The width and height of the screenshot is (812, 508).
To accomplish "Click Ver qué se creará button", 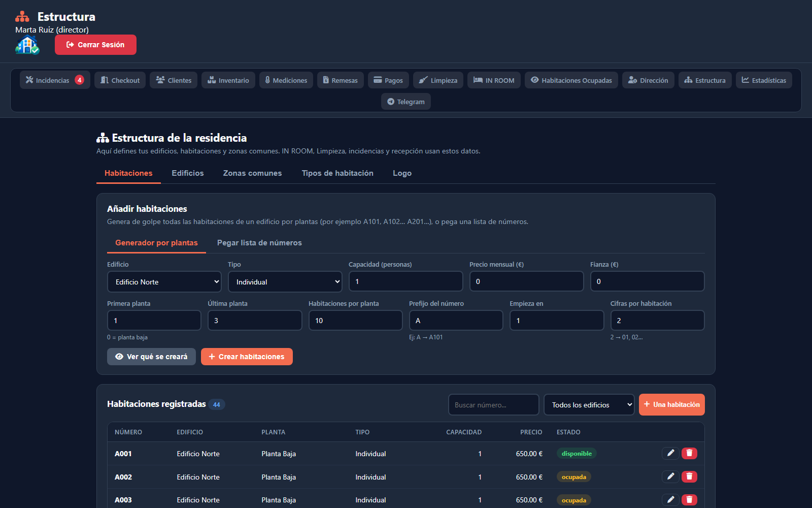I will click(x=151, y=357).
